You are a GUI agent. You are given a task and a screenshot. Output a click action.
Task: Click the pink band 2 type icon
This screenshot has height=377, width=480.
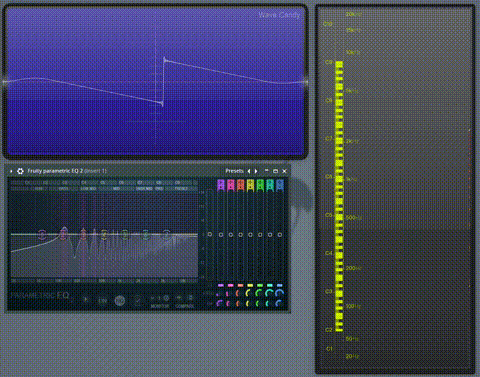231,185
